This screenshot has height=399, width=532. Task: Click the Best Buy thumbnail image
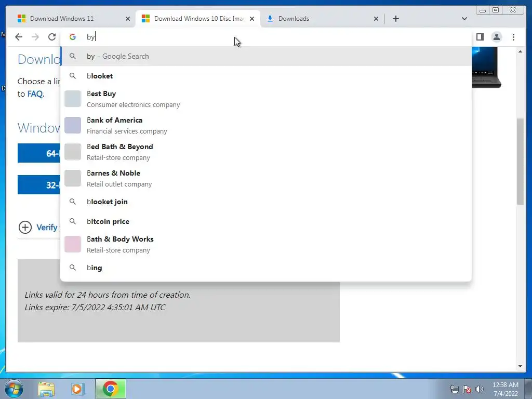[x=73, y=99]
